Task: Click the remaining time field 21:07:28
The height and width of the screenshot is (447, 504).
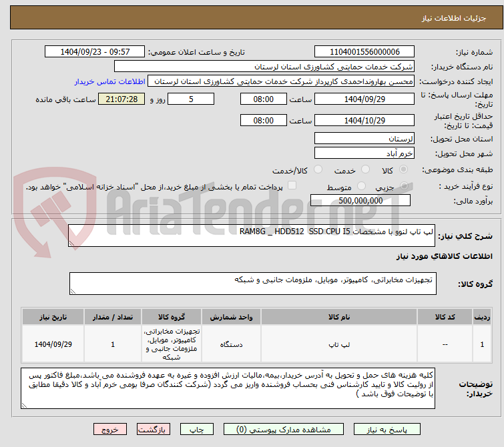Action: click(x=121, y=99)
